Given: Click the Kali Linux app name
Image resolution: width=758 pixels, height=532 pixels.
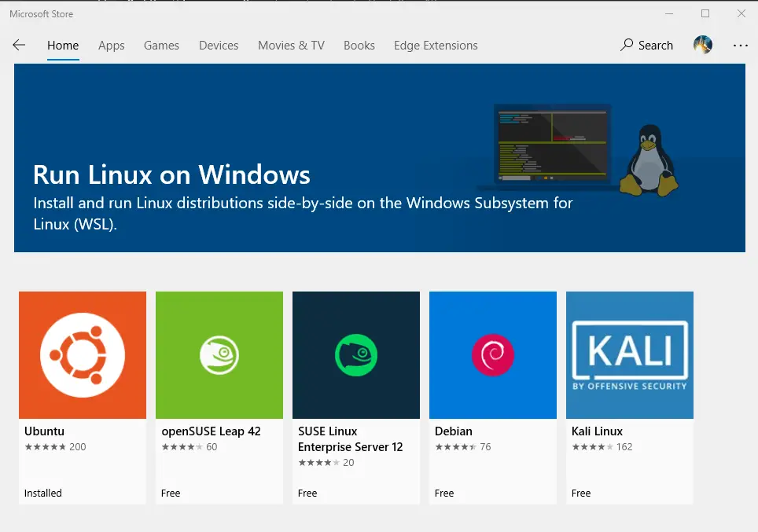Looking at the screenshot, I should [x=597, y=431].
